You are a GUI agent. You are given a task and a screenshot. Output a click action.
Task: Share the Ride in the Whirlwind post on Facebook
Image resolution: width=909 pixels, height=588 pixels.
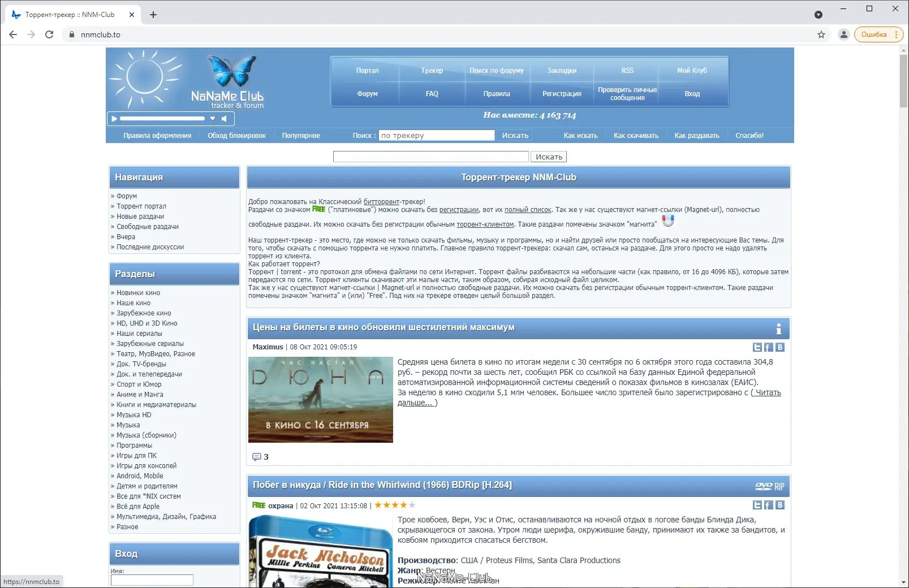click(x=769, y=505)
